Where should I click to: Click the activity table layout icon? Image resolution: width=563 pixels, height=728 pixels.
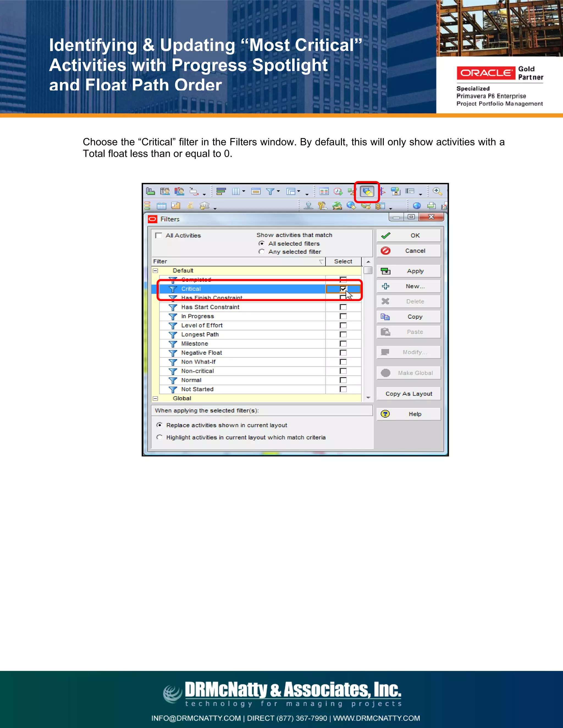click(324, 191)
